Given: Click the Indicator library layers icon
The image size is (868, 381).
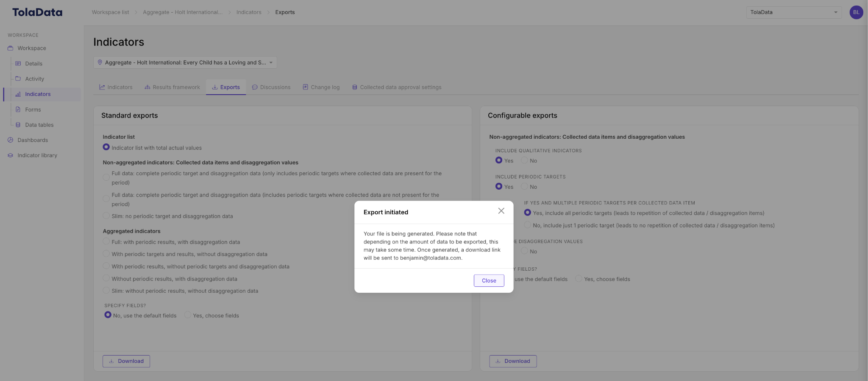Looking at the screenshot, I should click(11, 155).
